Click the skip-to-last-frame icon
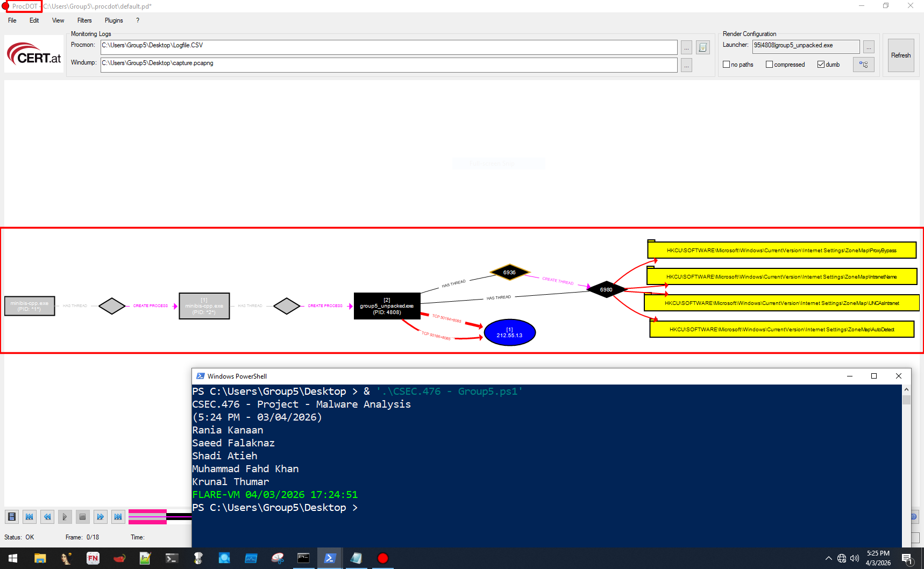 pos(118,516)
